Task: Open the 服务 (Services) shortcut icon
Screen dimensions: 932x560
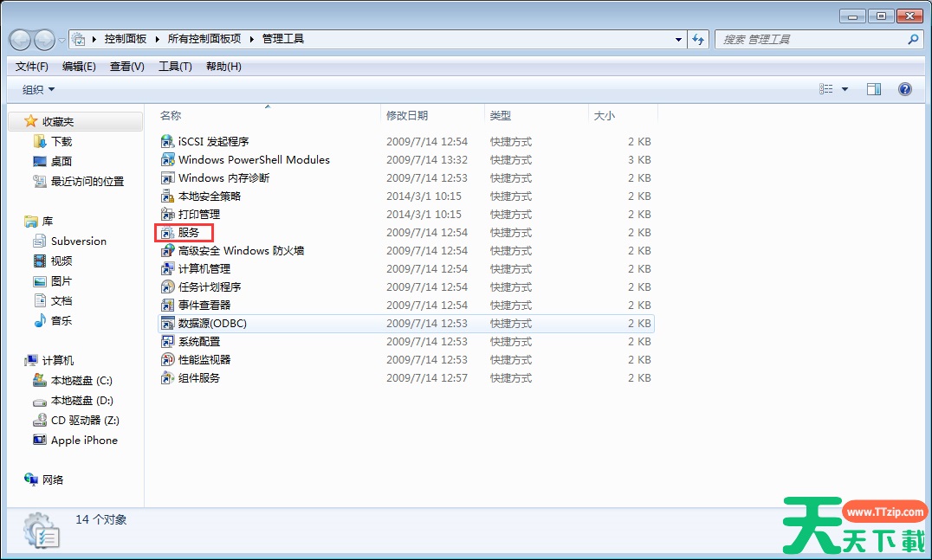Action: (168, 233)
